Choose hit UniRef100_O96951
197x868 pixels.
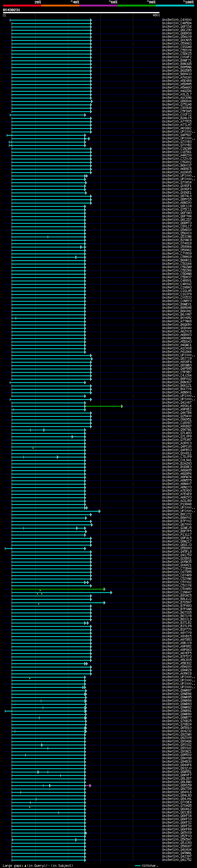click(x=177, y=419)
